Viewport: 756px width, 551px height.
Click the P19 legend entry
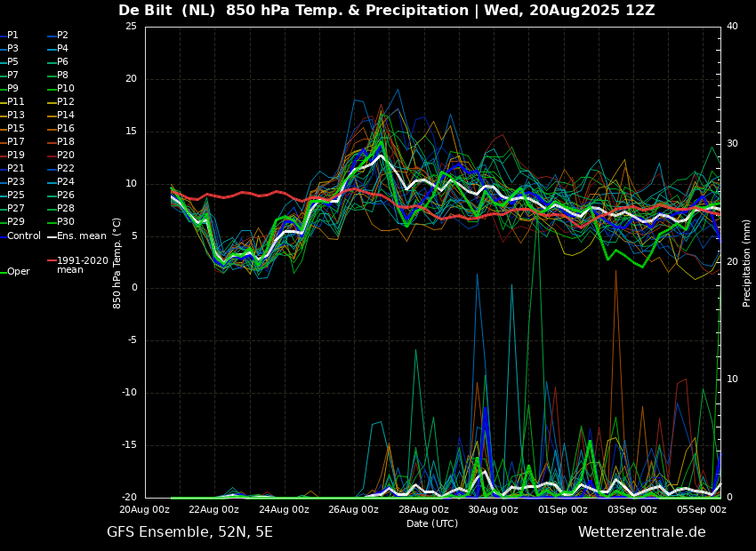(x=16, y=156)
